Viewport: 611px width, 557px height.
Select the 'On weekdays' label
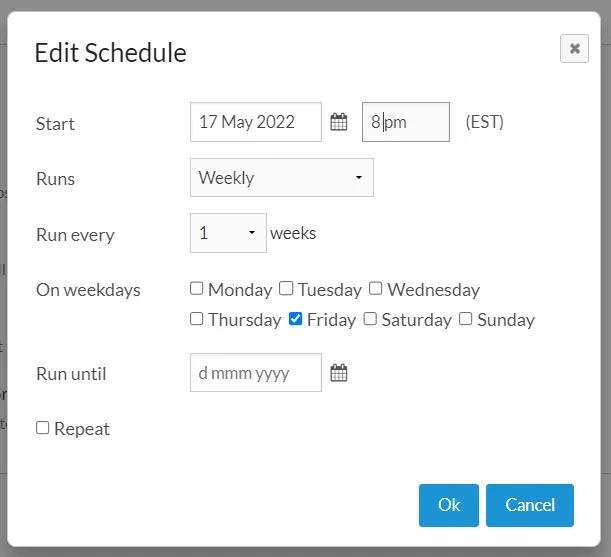(88, 290)
